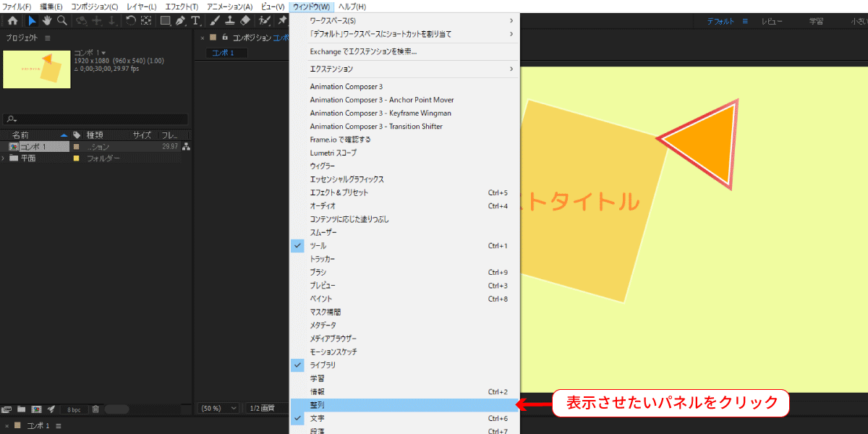Close the Composition viewer panel tab
This screenshot has width=868, height=434.
pyautogui.click(x=203, y=38)
